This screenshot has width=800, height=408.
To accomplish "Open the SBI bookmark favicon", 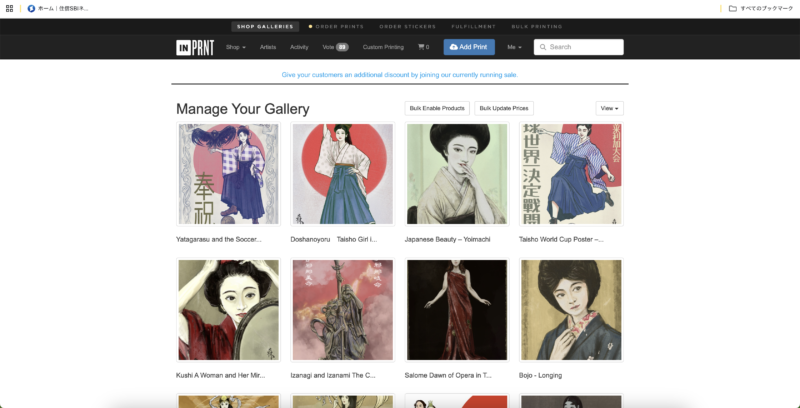I will pos(31,9).
